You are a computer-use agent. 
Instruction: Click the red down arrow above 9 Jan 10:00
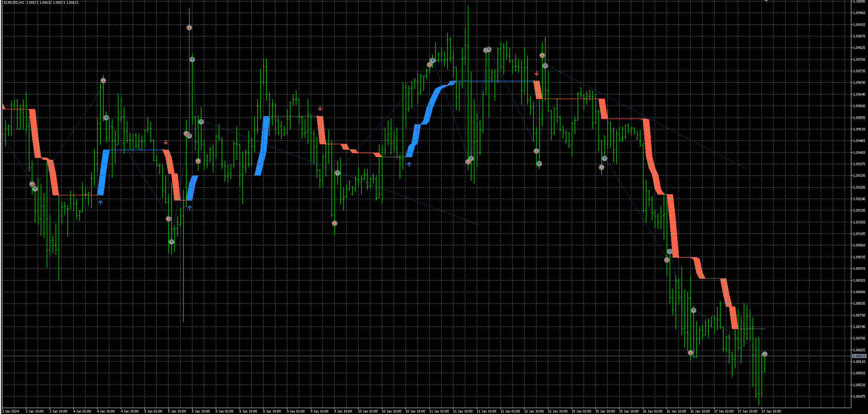click(x=320, y=109)
